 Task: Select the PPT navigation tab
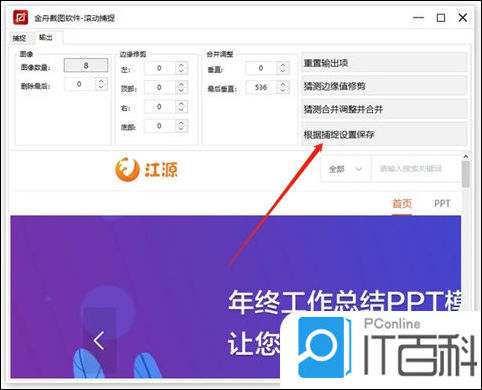point(442,203)
